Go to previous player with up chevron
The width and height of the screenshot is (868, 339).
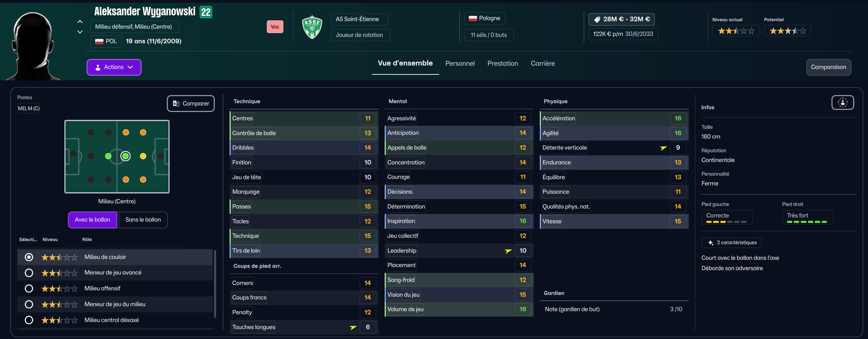pyautogui.click(x=80, y=22)
